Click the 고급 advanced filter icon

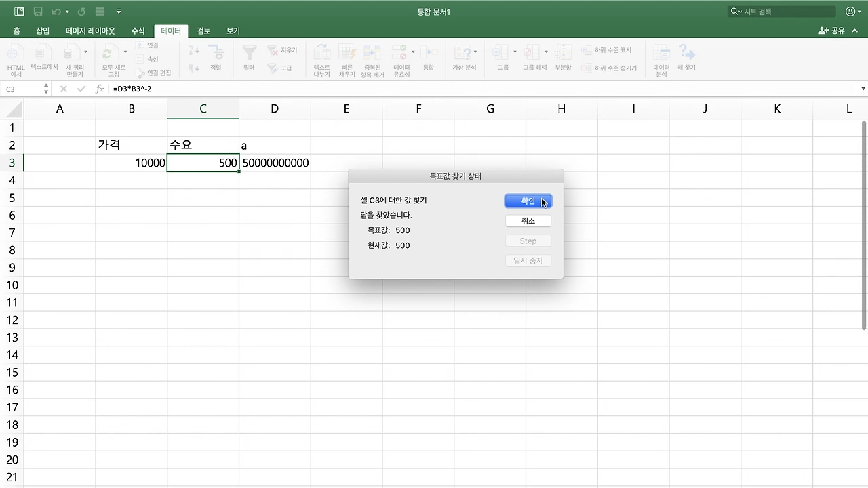[279, 68]
